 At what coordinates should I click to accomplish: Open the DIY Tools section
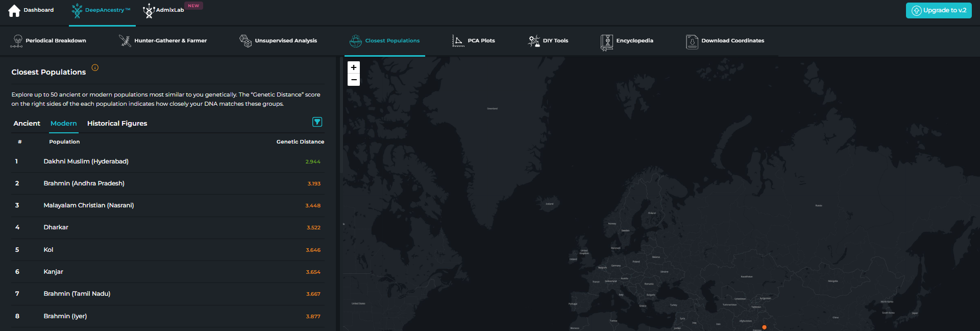[555, 41]
